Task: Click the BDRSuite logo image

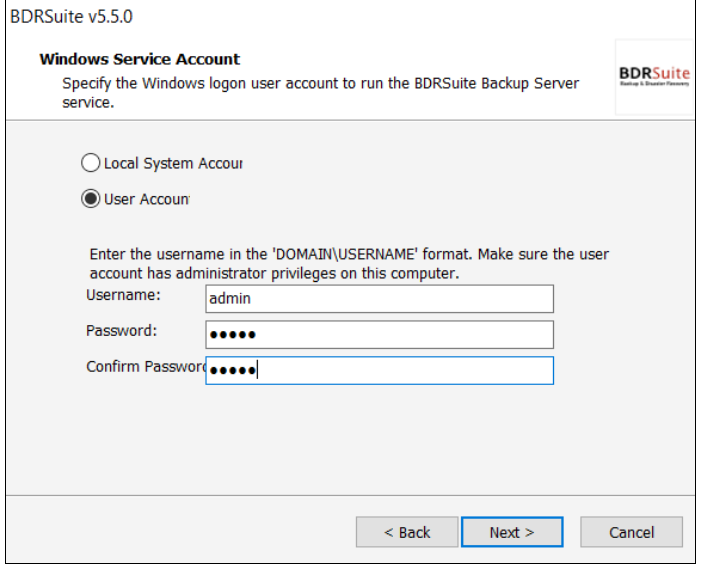Action: pos(654,77)
